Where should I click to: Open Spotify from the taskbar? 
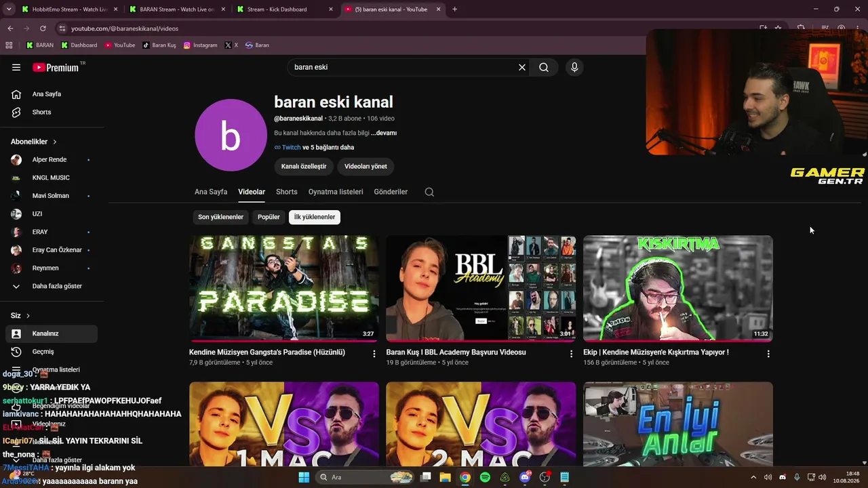(x=485, y=477)
